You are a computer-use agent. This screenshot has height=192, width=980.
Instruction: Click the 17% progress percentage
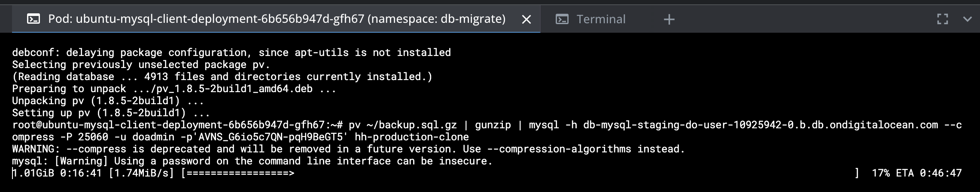(x=880, y=173)
